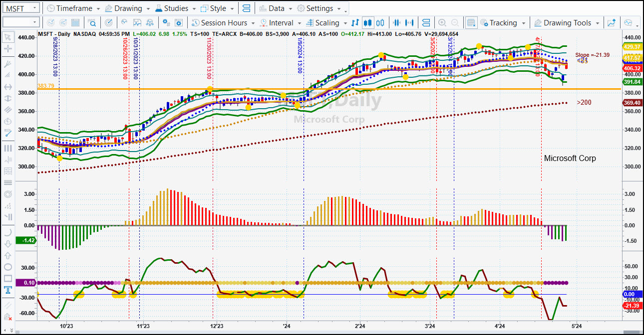This screenshot has width=644, height=335.
Task: Select the blue trend line tool
Action: click(7, 133)
